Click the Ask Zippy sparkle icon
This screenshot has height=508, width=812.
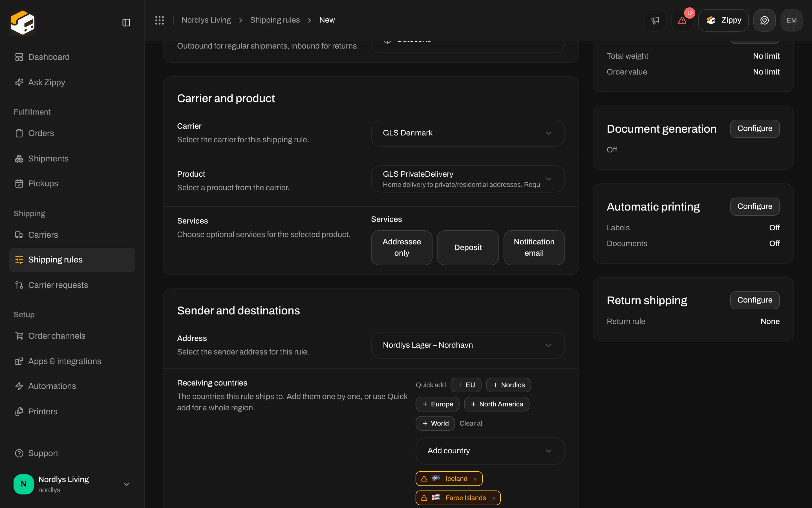tap(19, 82)
